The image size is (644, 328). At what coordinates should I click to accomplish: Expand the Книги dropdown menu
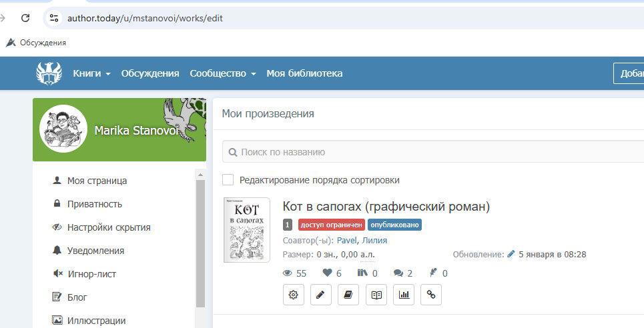click(x=91, y=73)
